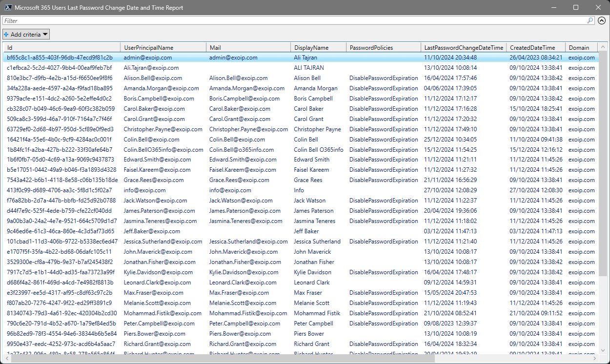Viewport: 610px width, 364px height.
Task: Collapse the criteria panel with the chevron button
Action: [x=602, y=21]
